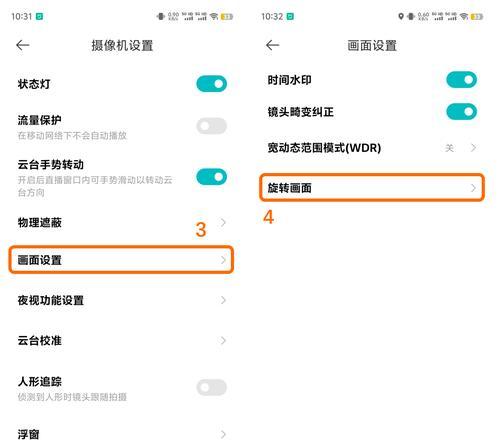The width and height of the screenshot is (500, 448).
Task: Turn off 云台手势转动 switch
Action: tap(212, 177)
